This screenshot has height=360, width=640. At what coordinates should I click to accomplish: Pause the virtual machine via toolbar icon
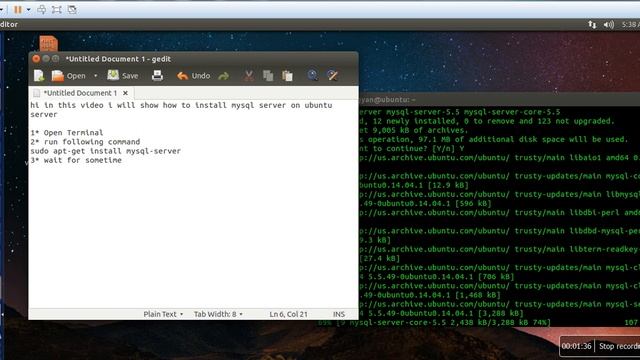[18, 9]
